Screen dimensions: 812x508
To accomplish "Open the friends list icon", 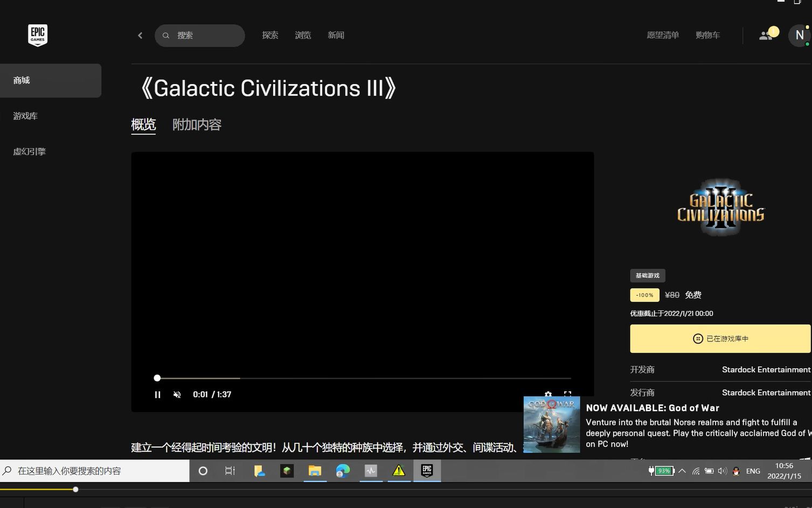I will [766, 36].
